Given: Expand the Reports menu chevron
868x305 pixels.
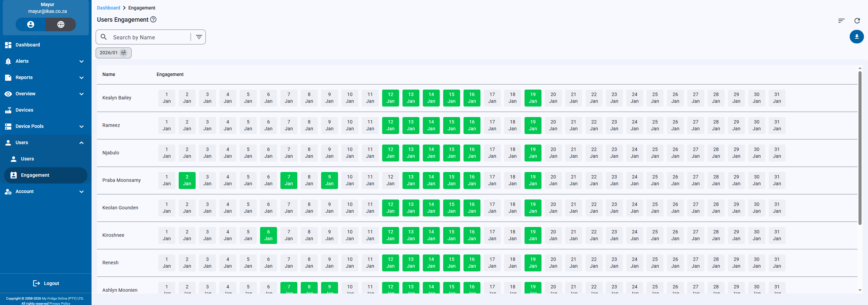Looking at the screenshot, I should pyautogui.click(x=81, y=78).
